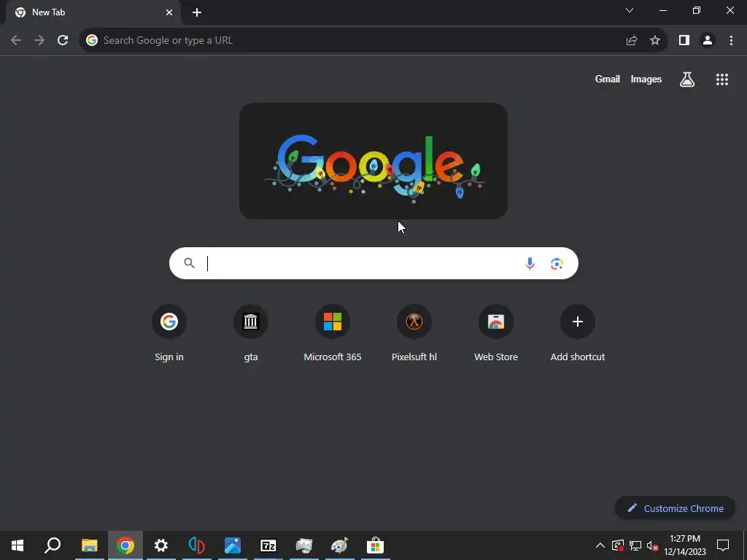
Task: Open the profile avatar icon
Action: (x=708, y=41)
